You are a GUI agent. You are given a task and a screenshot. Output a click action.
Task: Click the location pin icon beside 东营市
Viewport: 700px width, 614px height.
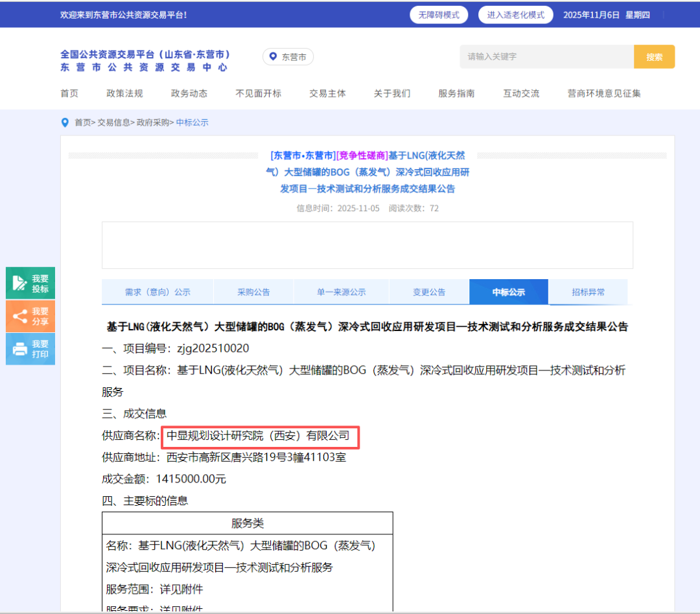pyautogui.click(x=273, y=57)
